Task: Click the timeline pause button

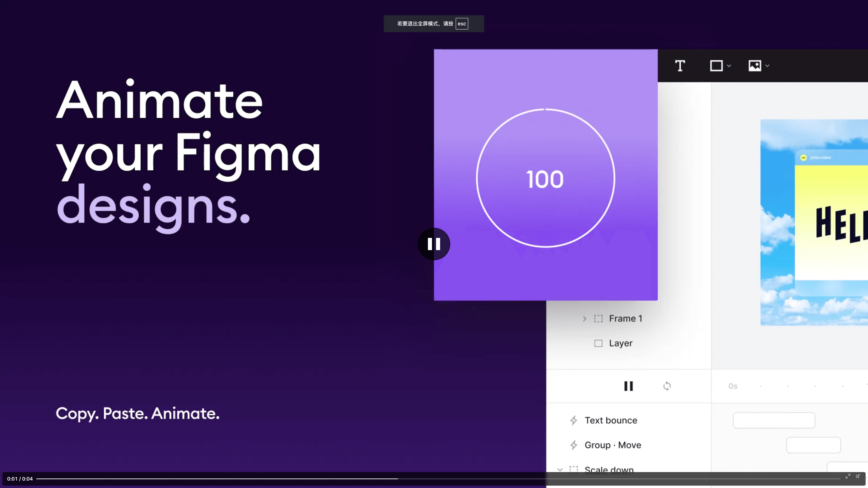Action: (x=628, y=386)
